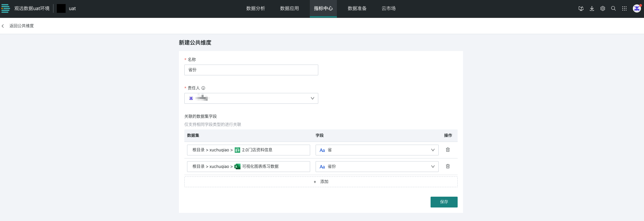
Task: Open the download center icon
Action: coord(592,9)
